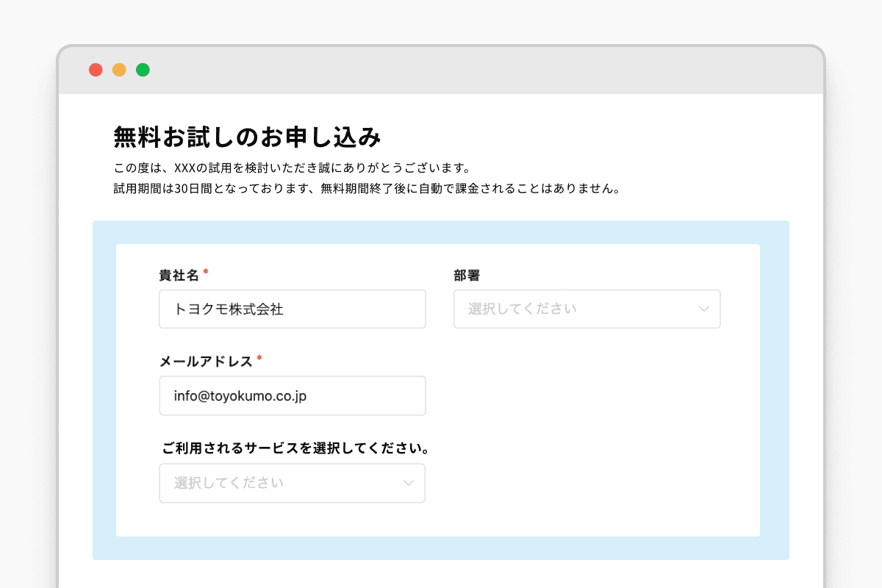The height and width of the screenshot is (588, 882).
Task: Click the メールアドレス input showing info@toyokumo.co.jp
Action: [x=292, y=395]
